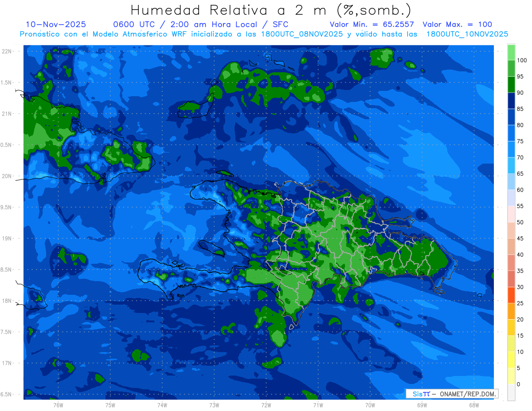Click the colorbar label '75'

click(520, 141)
